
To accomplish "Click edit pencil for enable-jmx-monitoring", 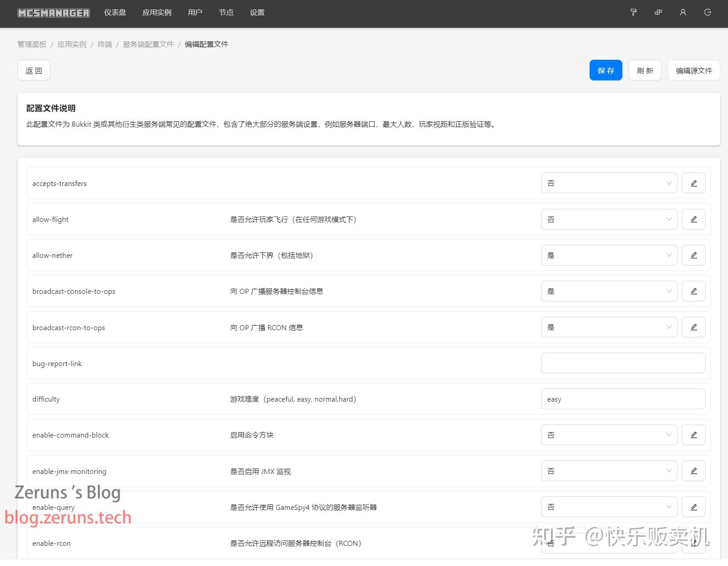I will (x=693, y=471).
